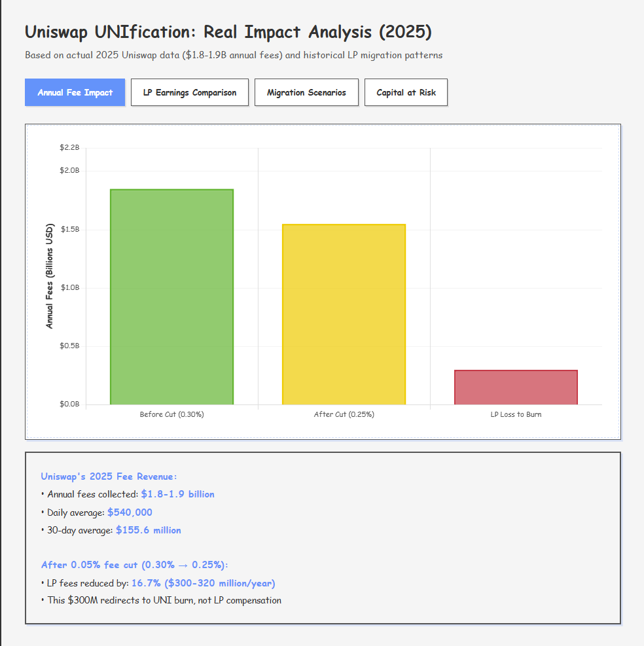Show the Capital at Risk tab
The width and height of the screenshot is (644, 646).
(x=406, y=92)
